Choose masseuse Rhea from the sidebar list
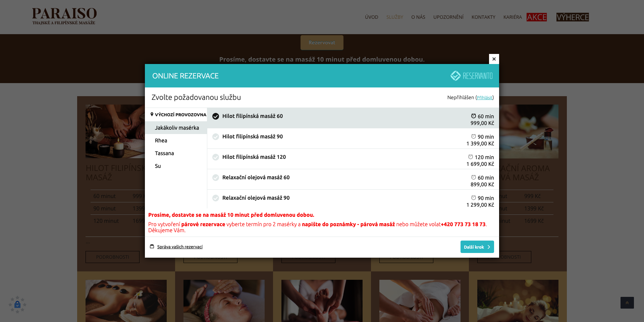 (x=161, y=140)
